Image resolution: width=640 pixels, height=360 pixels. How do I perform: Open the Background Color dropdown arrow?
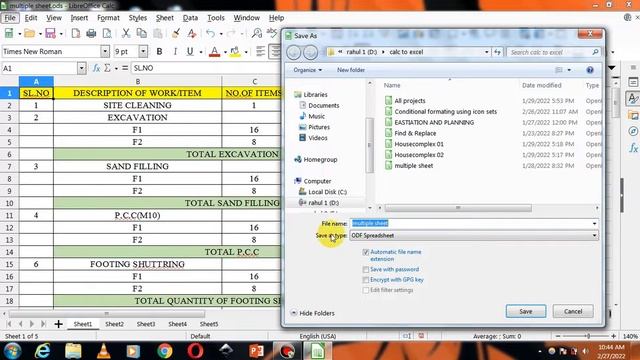point(246,52)
